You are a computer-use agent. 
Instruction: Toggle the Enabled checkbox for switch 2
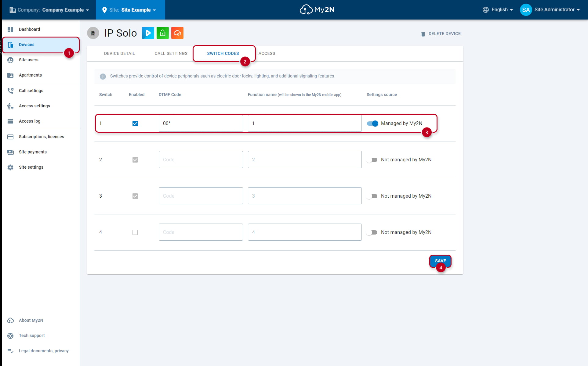(135, 160)
